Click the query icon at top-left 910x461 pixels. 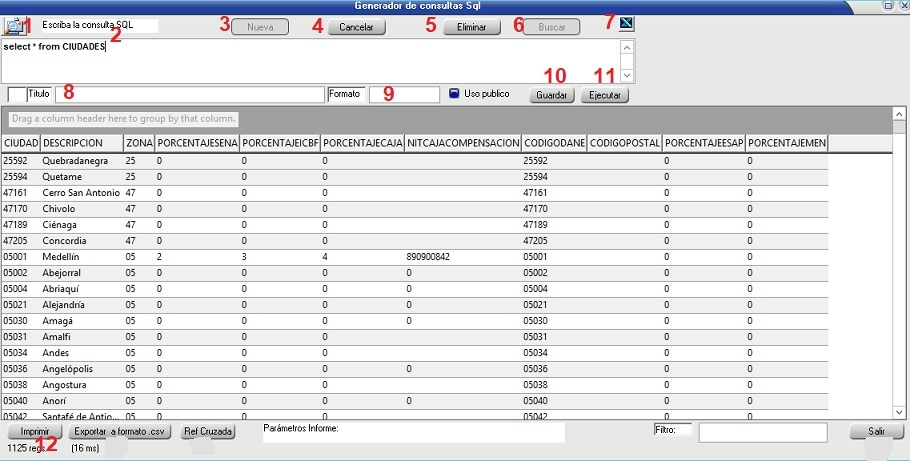click(14, 26)
